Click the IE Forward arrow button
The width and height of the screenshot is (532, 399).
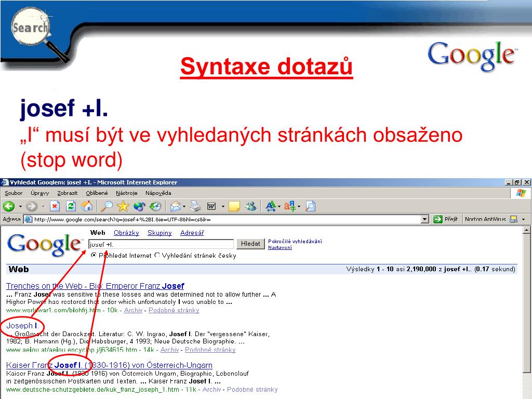tap(32, 206)
